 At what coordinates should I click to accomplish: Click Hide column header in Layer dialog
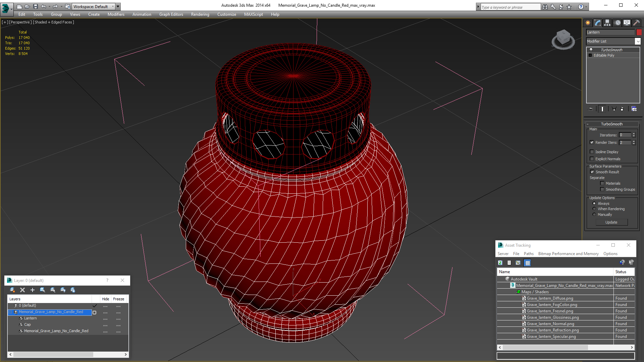[106, 299]
